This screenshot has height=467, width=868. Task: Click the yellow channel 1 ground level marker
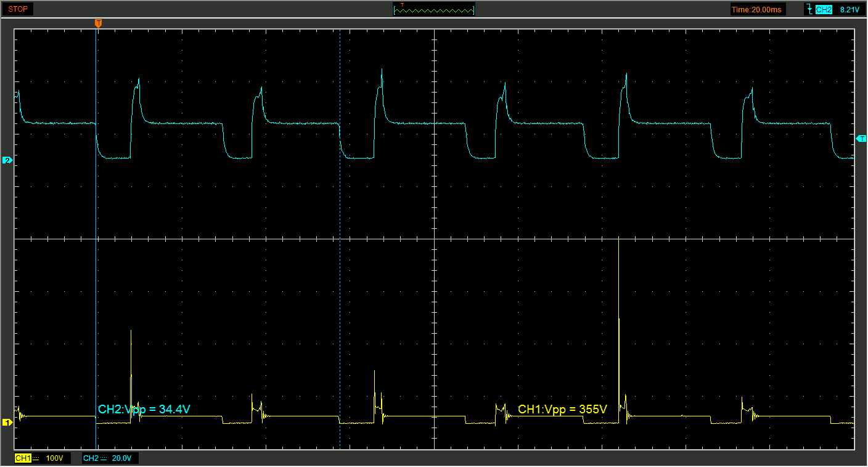click(x=7, y=423)
